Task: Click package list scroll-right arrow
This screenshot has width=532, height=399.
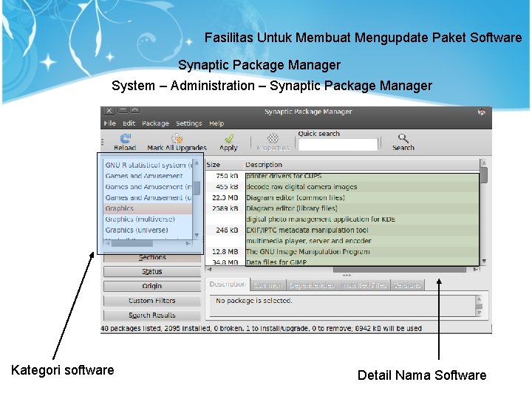Action: pyautogui.click(x=476, y=270)
